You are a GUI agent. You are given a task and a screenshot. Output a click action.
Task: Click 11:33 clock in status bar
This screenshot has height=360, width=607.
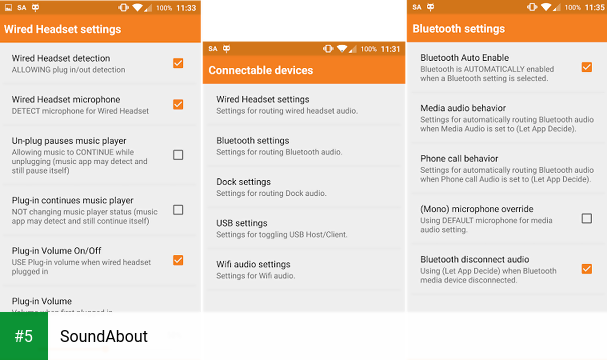coord(186,8)
